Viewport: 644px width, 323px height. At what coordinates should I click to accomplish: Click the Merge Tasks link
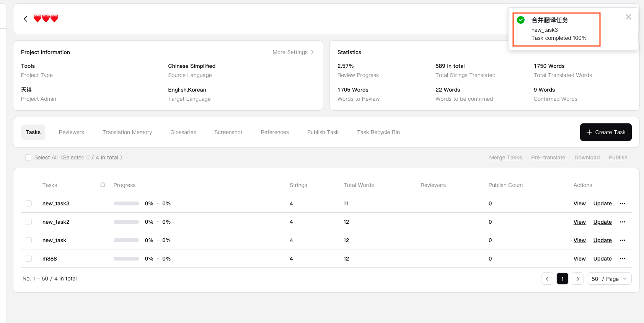[x=505, y=157]
